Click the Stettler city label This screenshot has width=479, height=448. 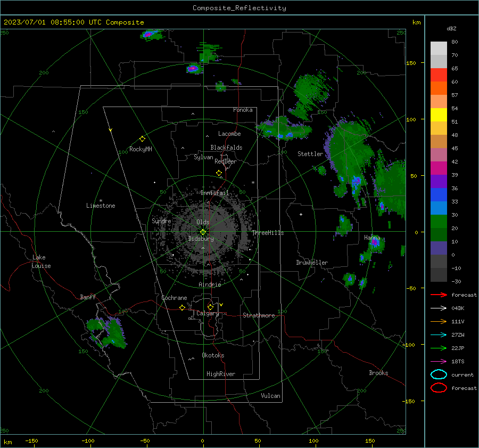click(x=310, y=154)
